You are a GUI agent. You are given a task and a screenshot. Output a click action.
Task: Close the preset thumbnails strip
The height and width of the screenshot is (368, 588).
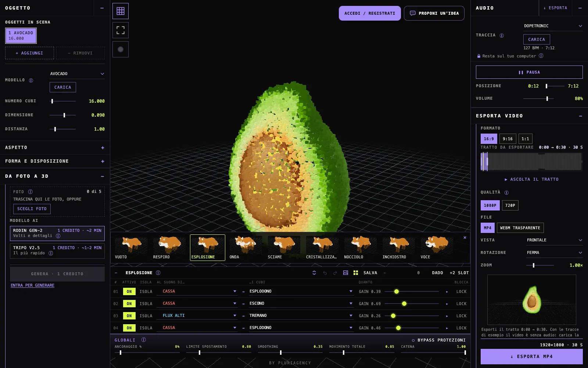[465, 237]
